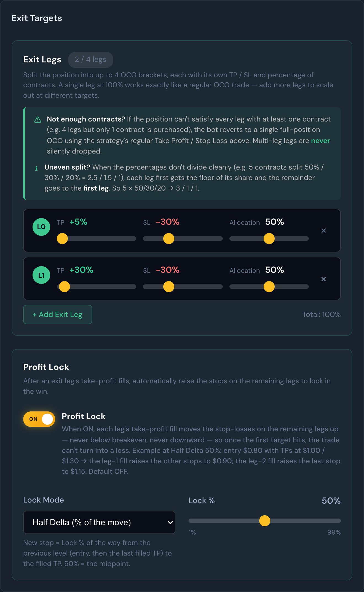Viewport: 364px width, 592px height.
Task: Click the info icon beside Uneven split
Action: [x=36, y=168]
